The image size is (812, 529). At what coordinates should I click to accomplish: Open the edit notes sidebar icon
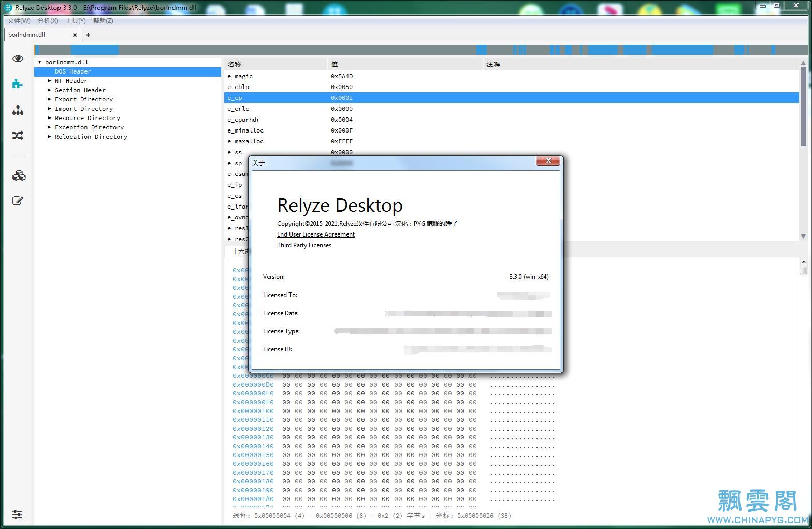click(18, 201)
